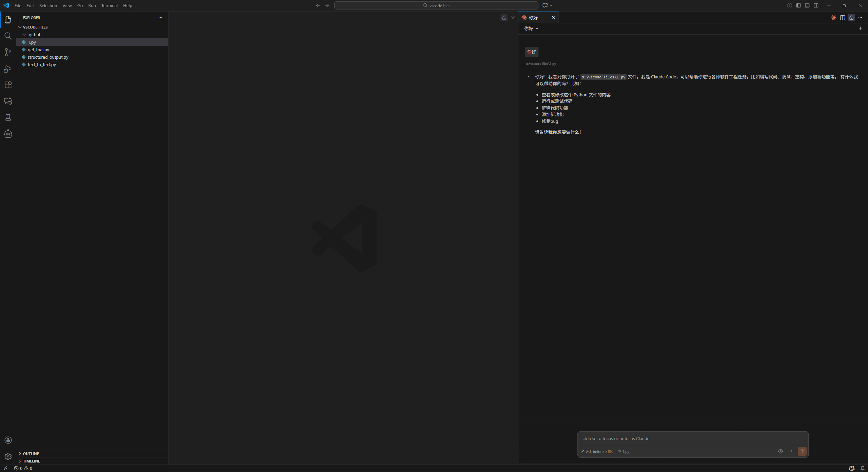Focus the Claude message input field

[x=692, y=438]
